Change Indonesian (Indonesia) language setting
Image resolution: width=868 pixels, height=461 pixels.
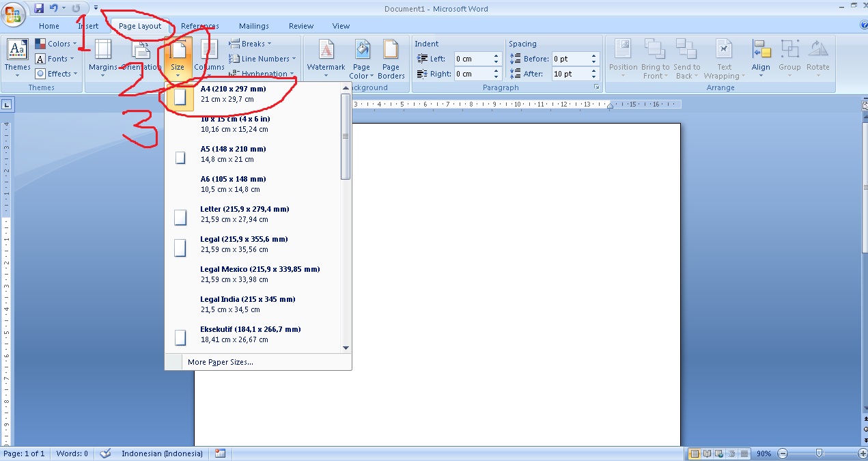click(162, 453)
